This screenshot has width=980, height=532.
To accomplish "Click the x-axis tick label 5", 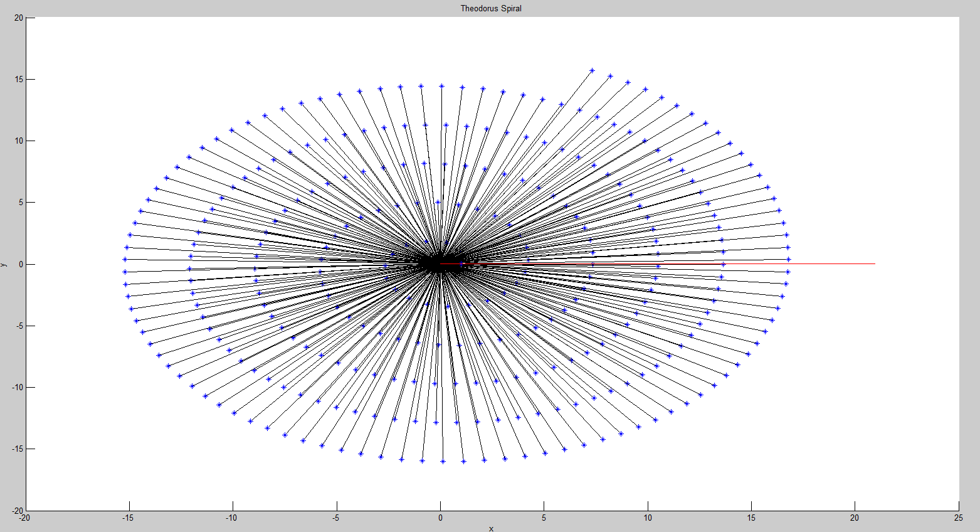I will 544,518.
